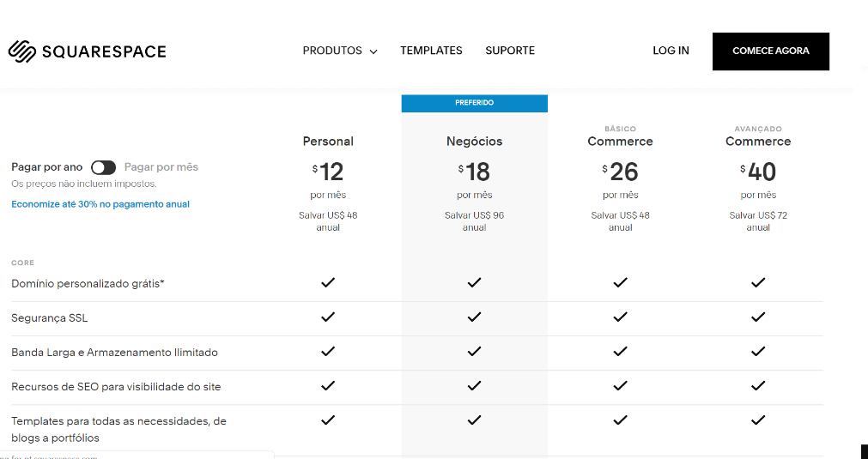Click the Preferido banner on Negócios
The image size is (868, 459).
(475, 103)
